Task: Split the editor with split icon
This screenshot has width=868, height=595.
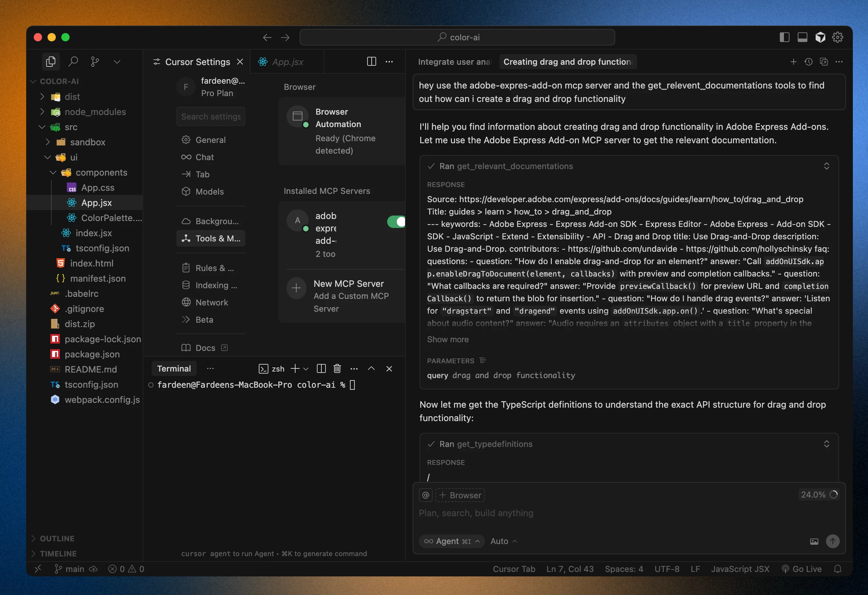Action: pos(371,61)
